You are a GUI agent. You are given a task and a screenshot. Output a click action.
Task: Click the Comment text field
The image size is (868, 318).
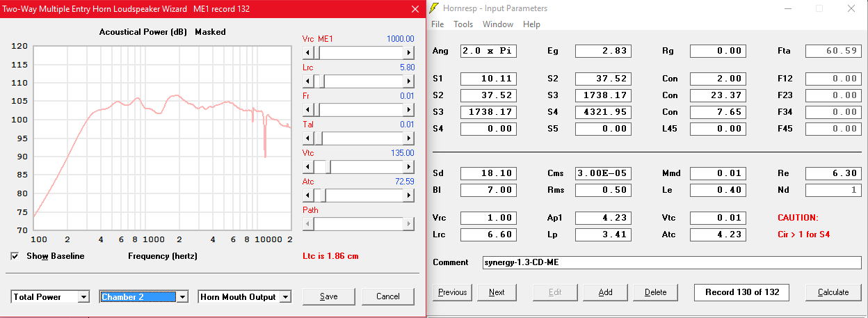pos(670,263)
